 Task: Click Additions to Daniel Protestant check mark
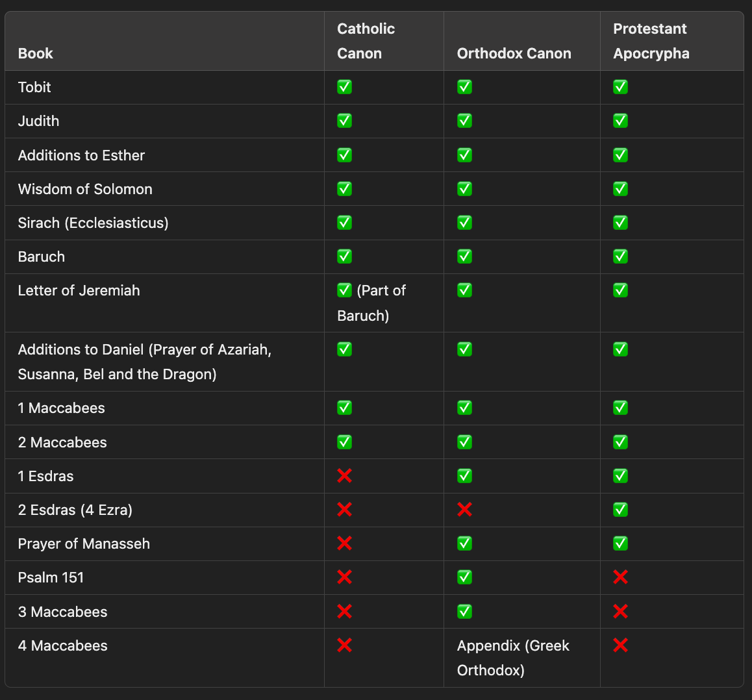[x=620, y=349]
